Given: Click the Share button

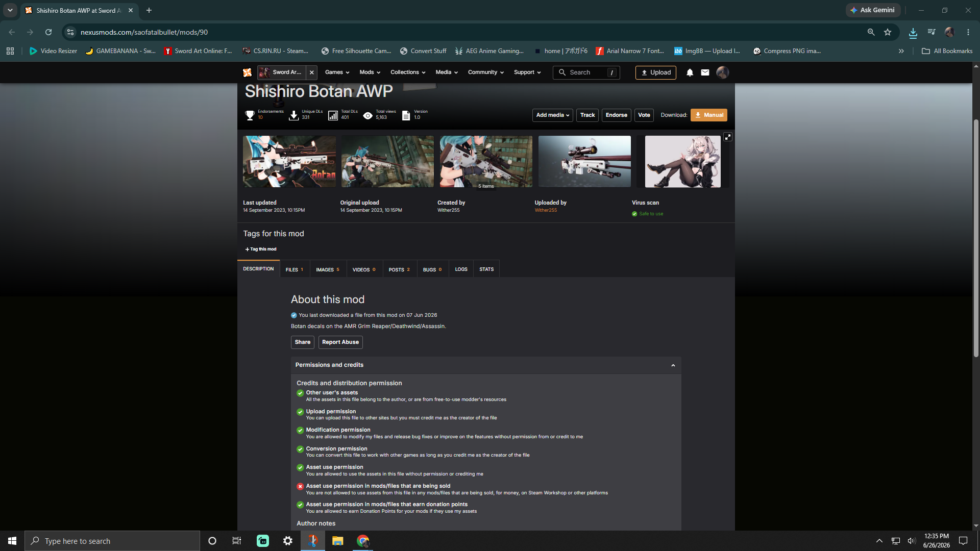Looking at the screenshot, I should tap(303, 342).
